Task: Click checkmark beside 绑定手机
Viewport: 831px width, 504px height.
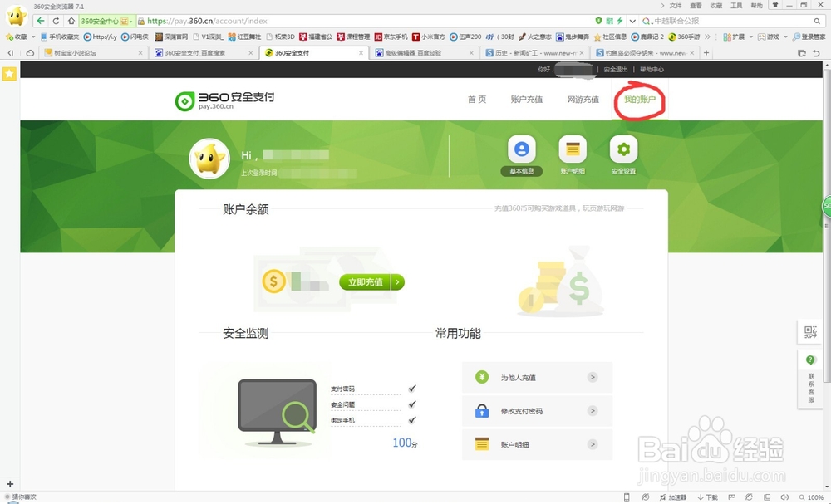Action: point(412,420)
